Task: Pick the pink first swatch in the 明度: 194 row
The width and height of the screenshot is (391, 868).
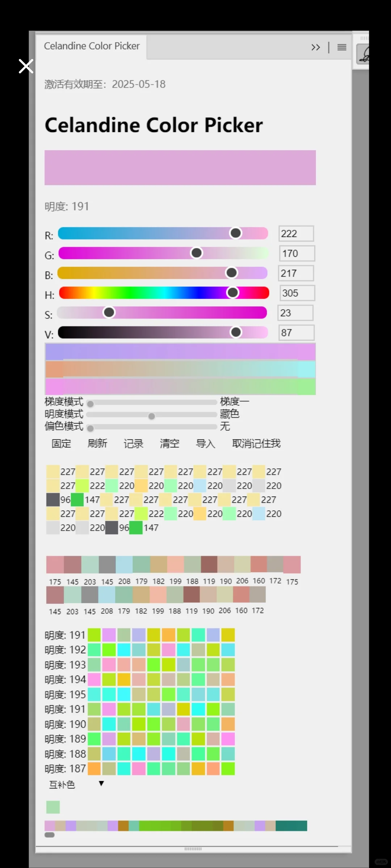Action: 94,679
